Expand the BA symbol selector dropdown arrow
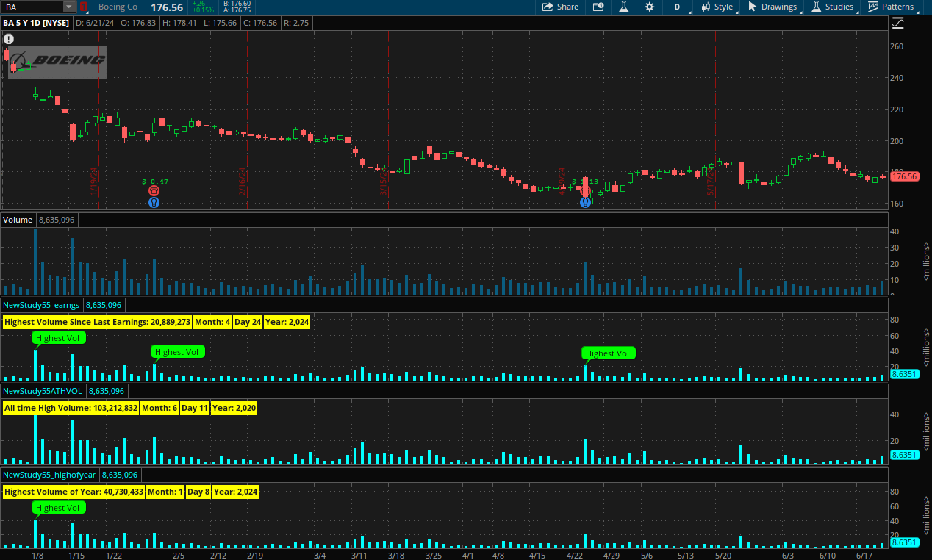Screen dimensions: 932x560 (x=68, y=7)
